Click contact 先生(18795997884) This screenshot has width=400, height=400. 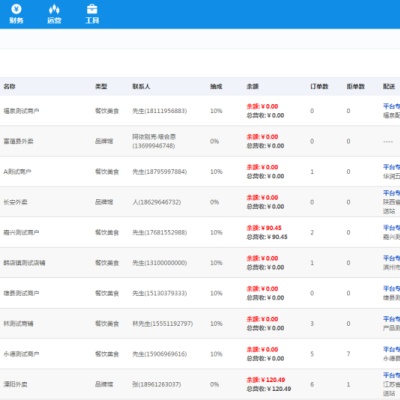[x=160, y=172]
